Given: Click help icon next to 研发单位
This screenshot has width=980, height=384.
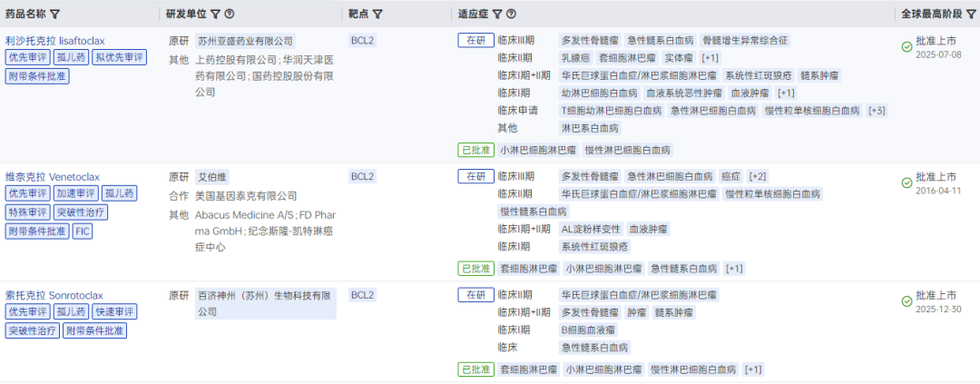Looking at the screenshot, I should [230, 15].
